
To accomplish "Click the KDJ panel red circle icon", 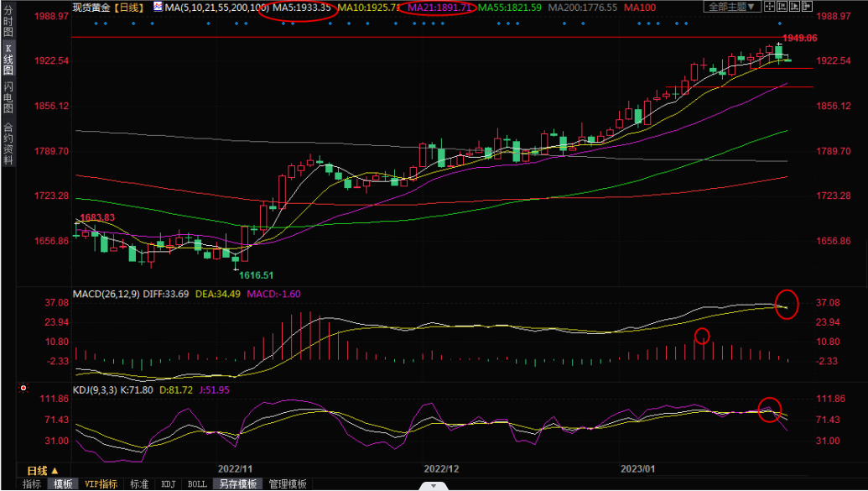I will [23, 389].
